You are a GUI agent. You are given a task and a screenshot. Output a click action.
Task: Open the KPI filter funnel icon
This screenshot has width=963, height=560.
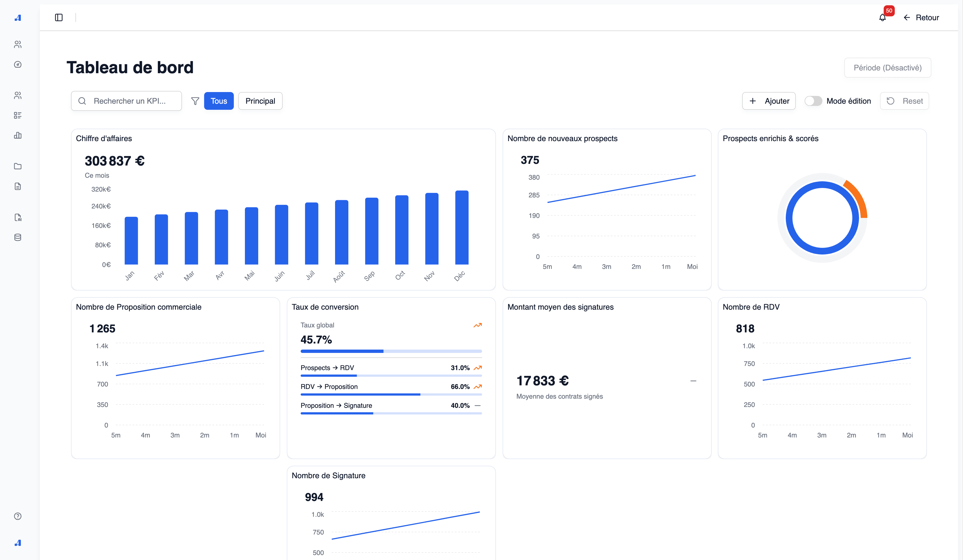click(x=195, y=101)
